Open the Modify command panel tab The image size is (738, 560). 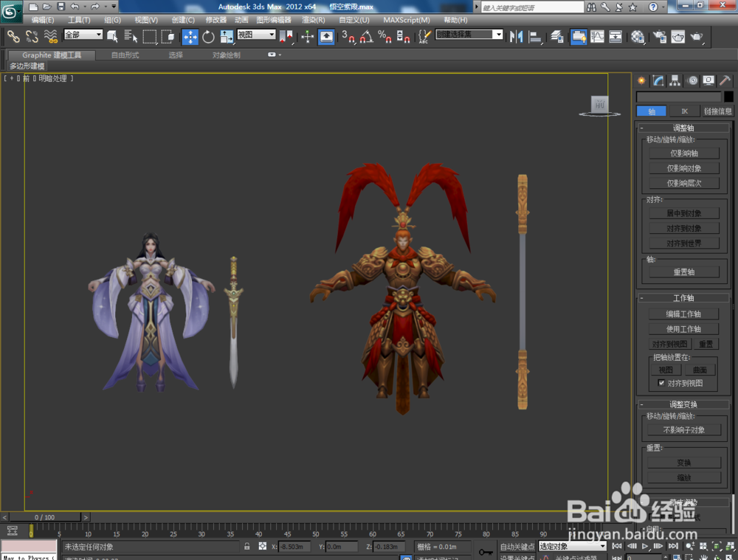[658, 80]
